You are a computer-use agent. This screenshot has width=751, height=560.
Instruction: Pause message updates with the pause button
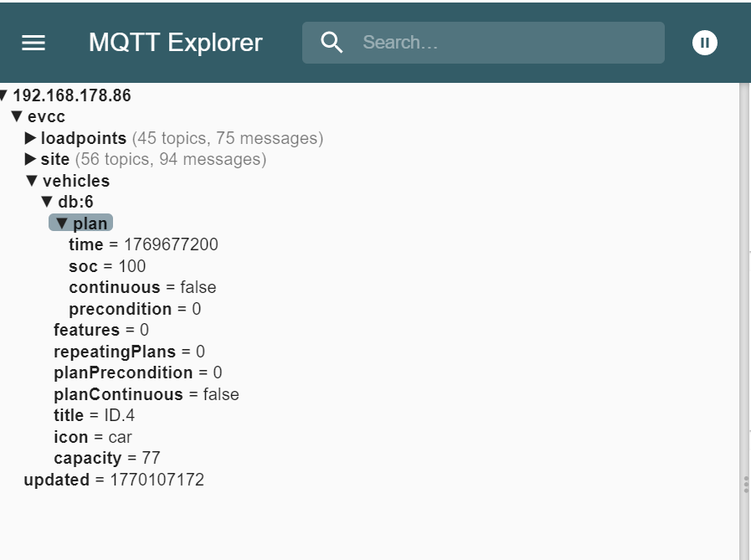pyautogui.click(x=705, y=43)
